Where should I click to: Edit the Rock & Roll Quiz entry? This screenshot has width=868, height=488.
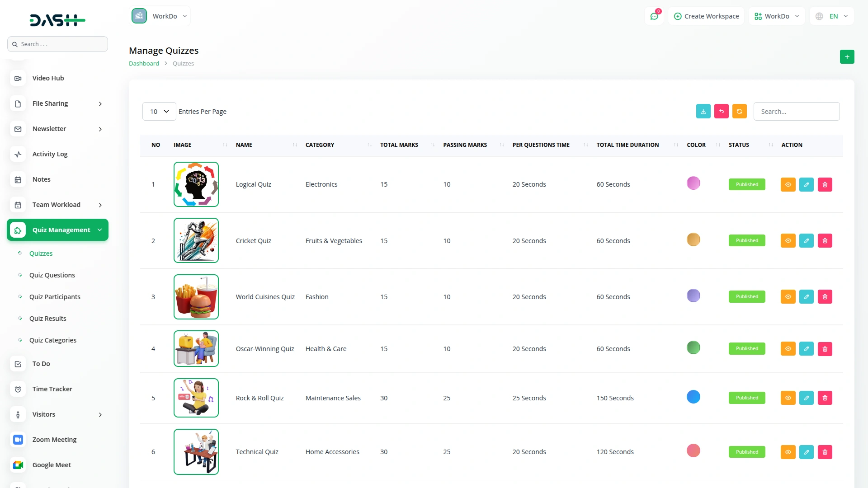click(x=806, y=398)
